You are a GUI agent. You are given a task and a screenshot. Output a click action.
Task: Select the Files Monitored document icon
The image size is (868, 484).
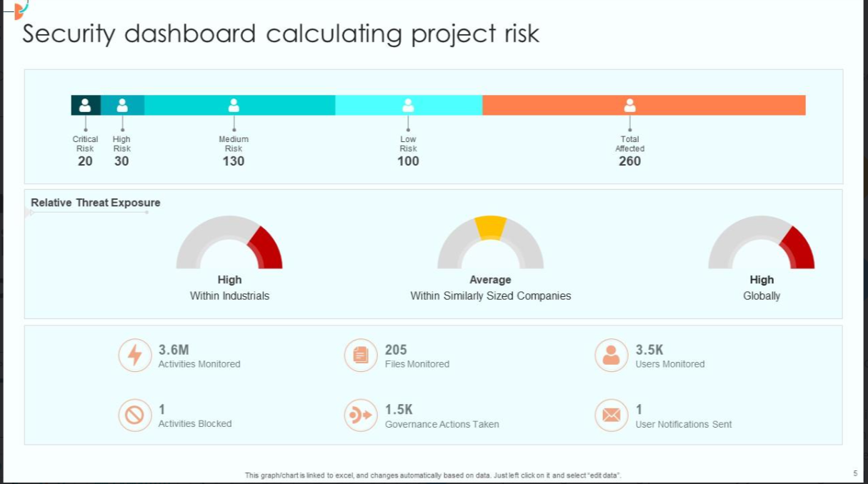click(361, 356)
